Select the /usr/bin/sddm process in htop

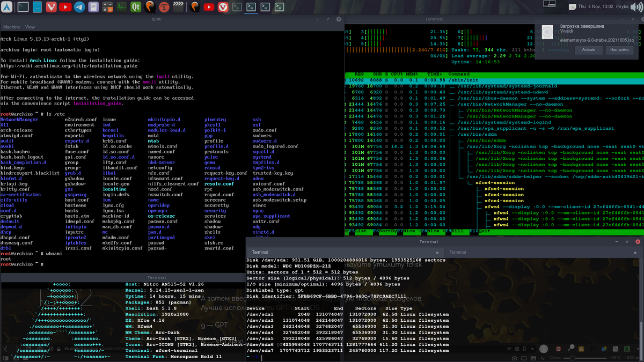coord(494,134)
